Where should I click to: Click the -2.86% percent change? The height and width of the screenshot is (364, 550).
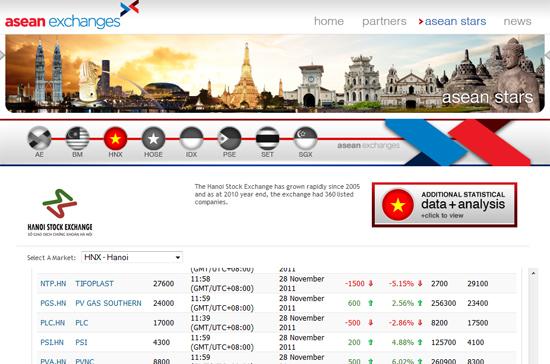point(401,323)
